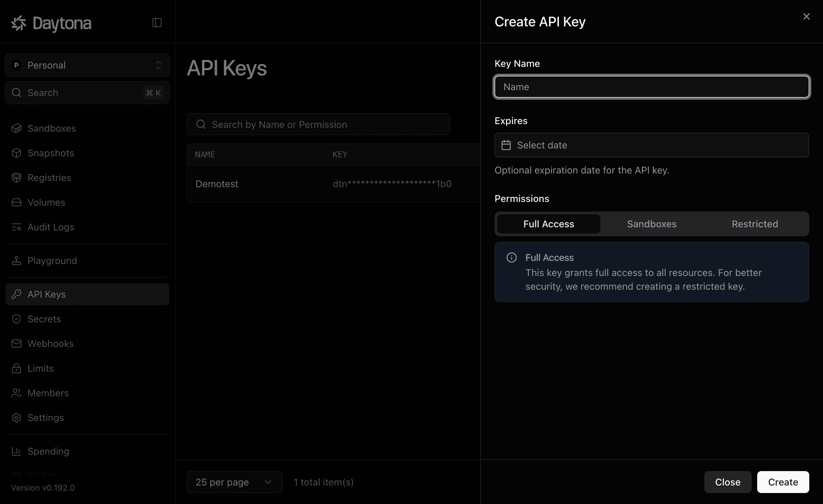The width and height of the screenshot is (823, 504).
Task: Toggle the sidebar collapse icon
Action: tap(157, 23)
